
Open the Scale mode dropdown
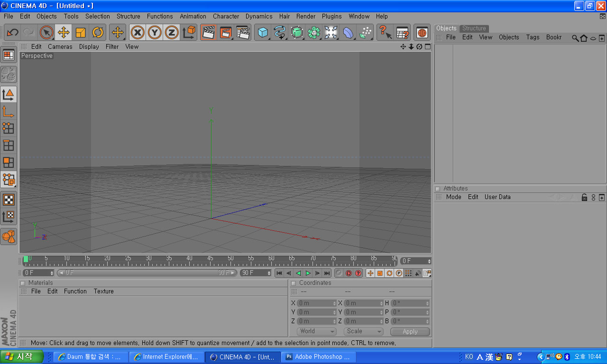[364, 331]
